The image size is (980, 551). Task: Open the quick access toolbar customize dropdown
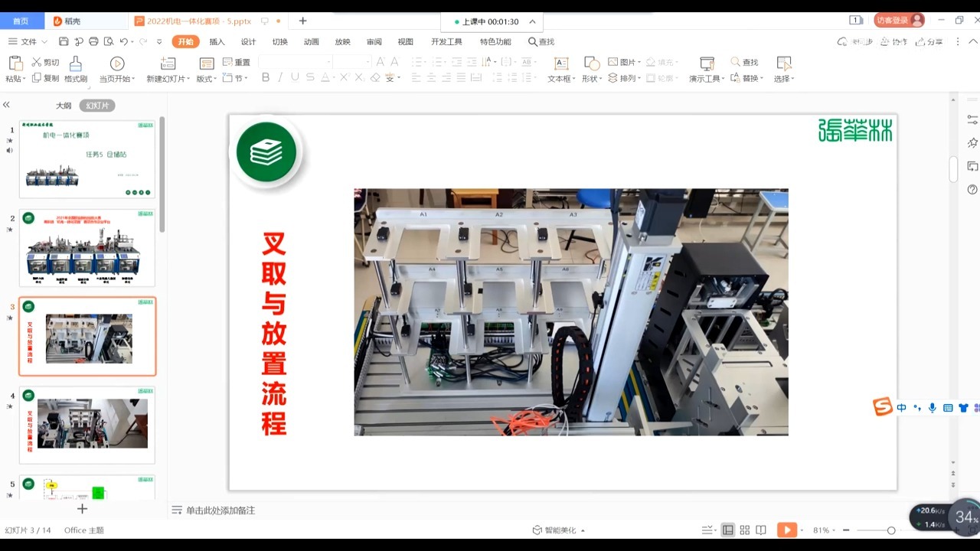point(159,42)
